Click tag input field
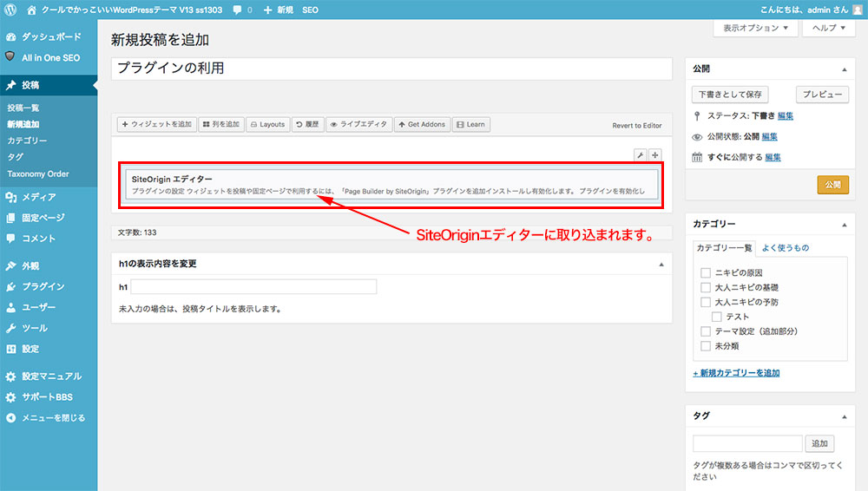 tap(747, 443)
